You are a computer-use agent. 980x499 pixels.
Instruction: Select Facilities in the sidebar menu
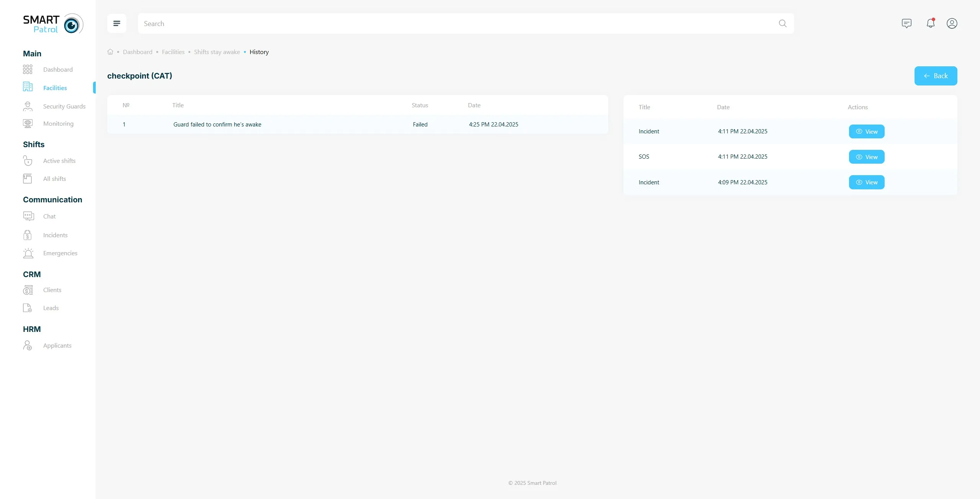tap(55, 88)
